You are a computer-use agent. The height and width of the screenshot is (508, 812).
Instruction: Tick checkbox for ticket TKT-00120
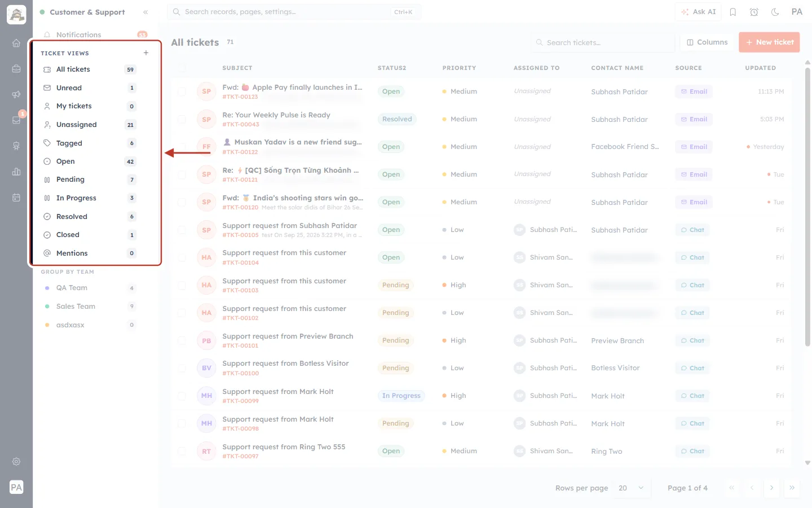coord(182,202)
